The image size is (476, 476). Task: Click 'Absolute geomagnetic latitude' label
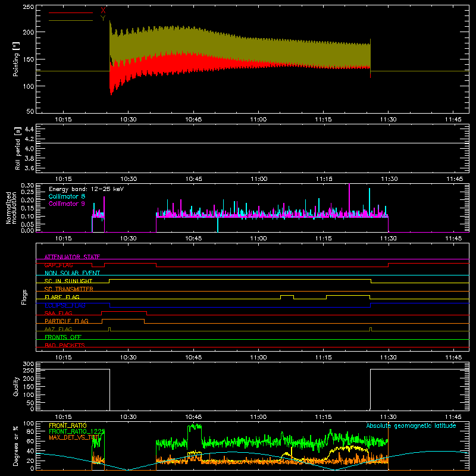[x=411, y=426]
